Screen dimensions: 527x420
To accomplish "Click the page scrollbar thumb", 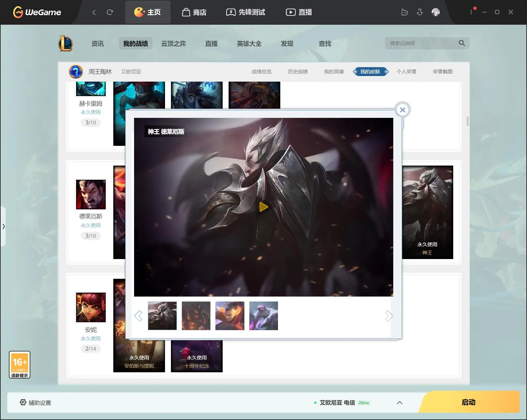I will tap(467, 121).
